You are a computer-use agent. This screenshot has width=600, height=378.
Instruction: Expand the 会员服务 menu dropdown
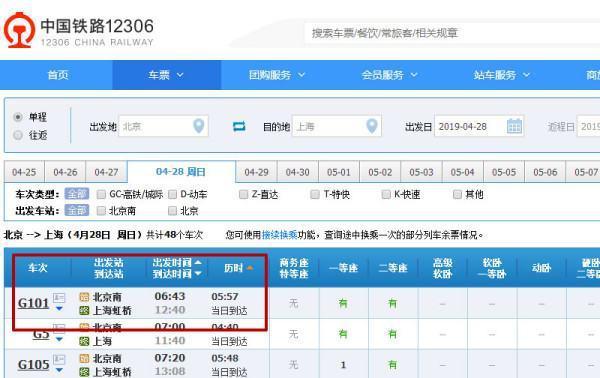click(x=414, y=75)
